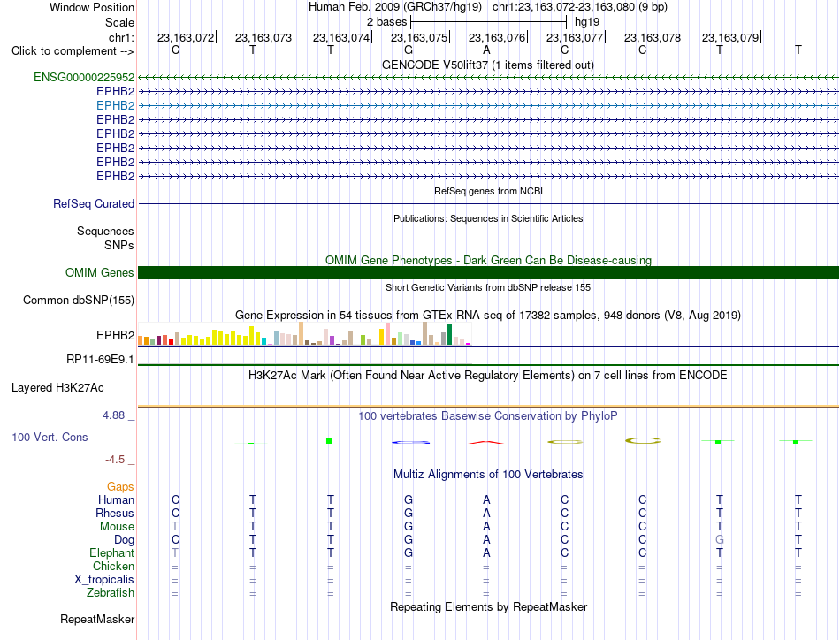Click the 'Click to complement' label
The height and width of the screenshot is (640, 840).
73,51
